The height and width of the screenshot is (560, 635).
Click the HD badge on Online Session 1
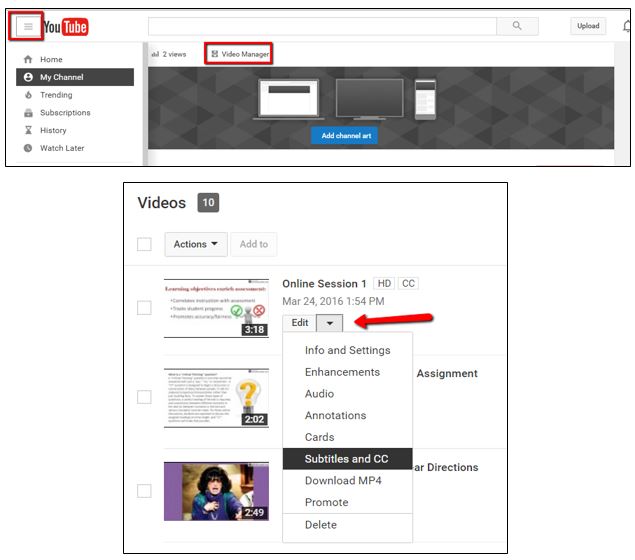[384, 283]
